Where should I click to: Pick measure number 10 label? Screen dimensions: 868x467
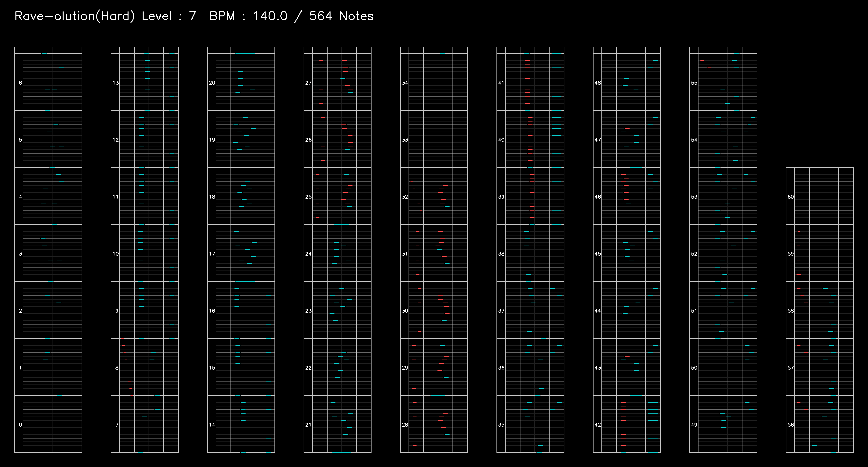[116, 253]
